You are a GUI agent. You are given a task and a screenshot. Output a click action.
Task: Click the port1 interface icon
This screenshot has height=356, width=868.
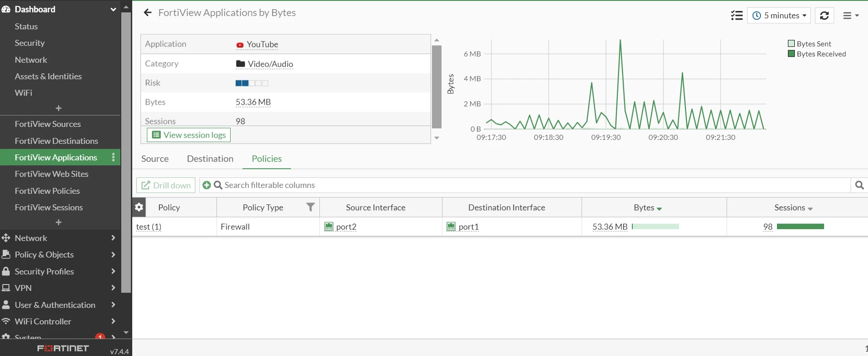click(x=451, y=226)
